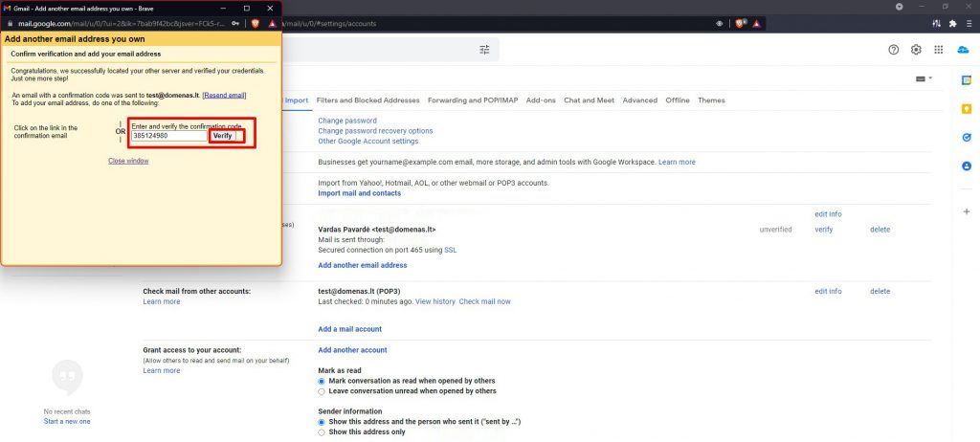Open Gmail Support help icon
The height and width of the screenshot is (442, 980).
(894, 50)
